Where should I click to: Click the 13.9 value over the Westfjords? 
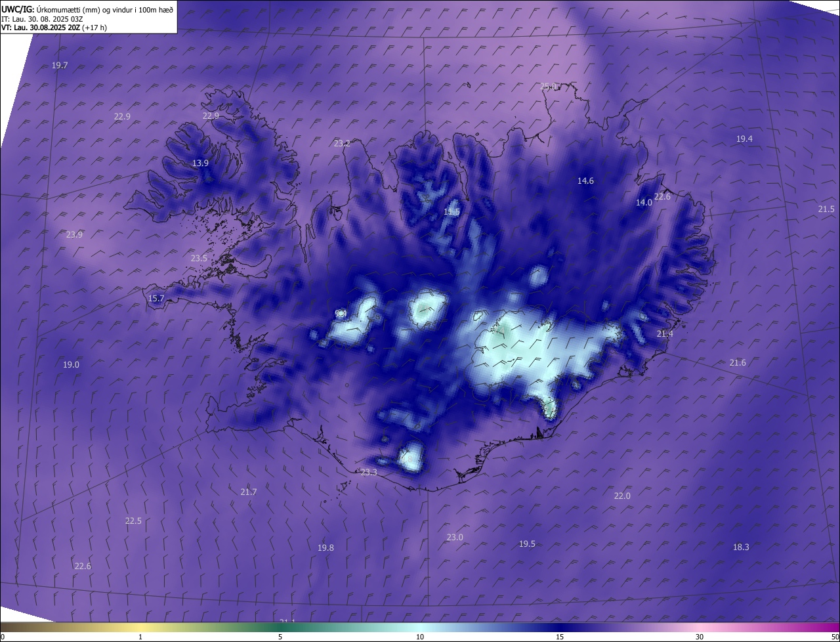200,163
